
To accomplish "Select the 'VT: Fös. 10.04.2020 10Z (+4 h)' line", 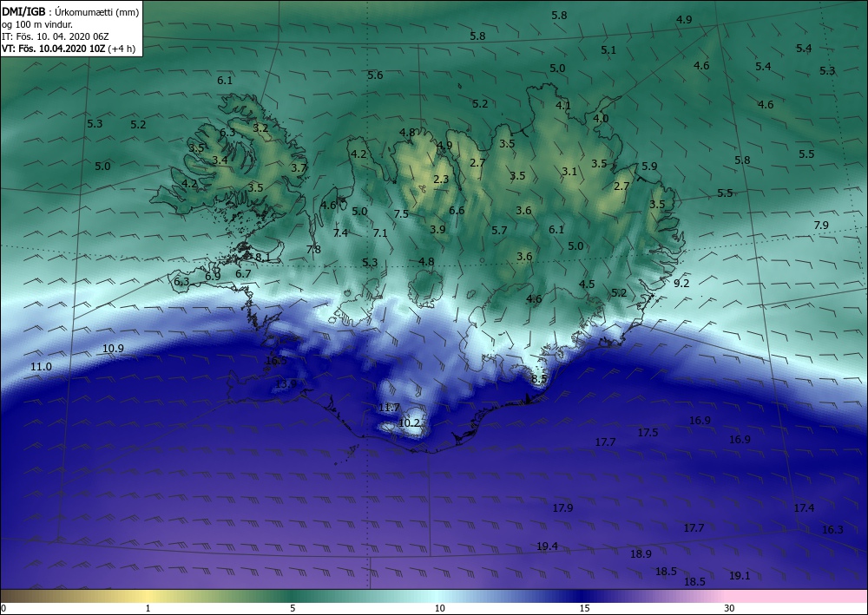I will [x=69, y=49].
